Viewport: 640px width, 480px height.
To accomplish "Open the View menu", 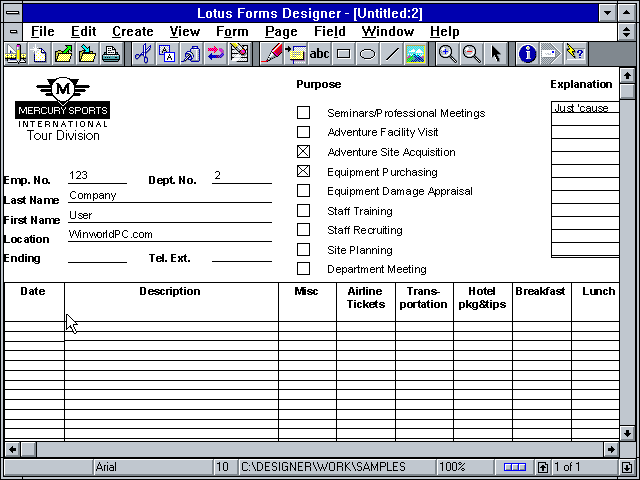I will pos(185,32).
